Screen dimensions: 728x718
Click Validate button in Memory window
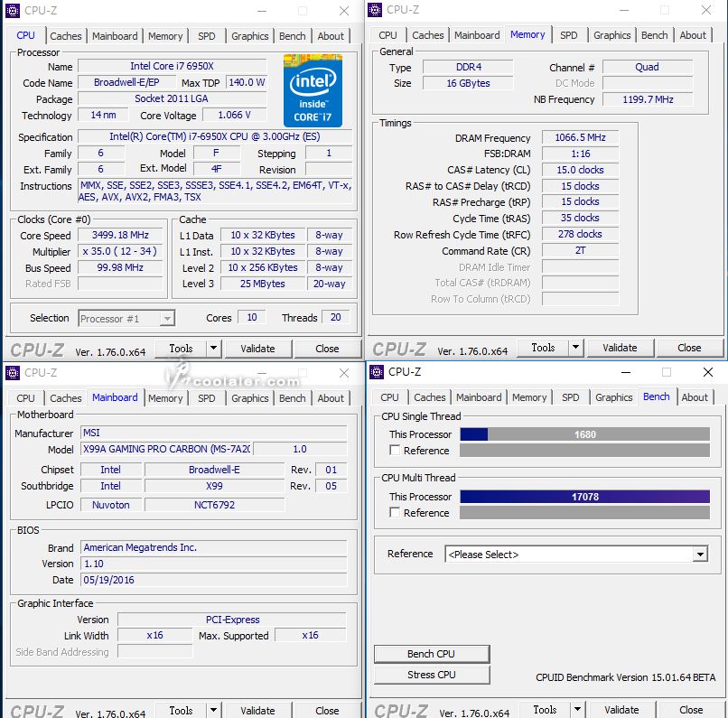click(x=620, y=348)
